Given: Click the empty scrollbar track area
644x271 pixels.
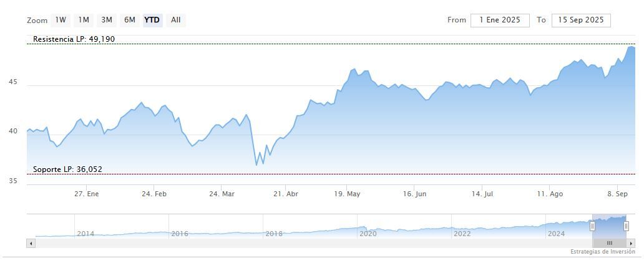Looking at the screenshot, I should [312, 243].
